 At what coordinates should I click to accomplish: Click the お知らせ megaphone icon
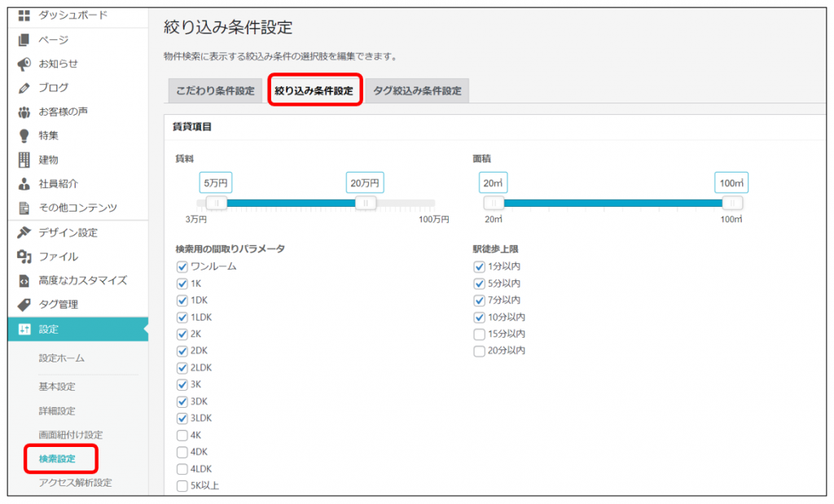[x=24, y=64]
